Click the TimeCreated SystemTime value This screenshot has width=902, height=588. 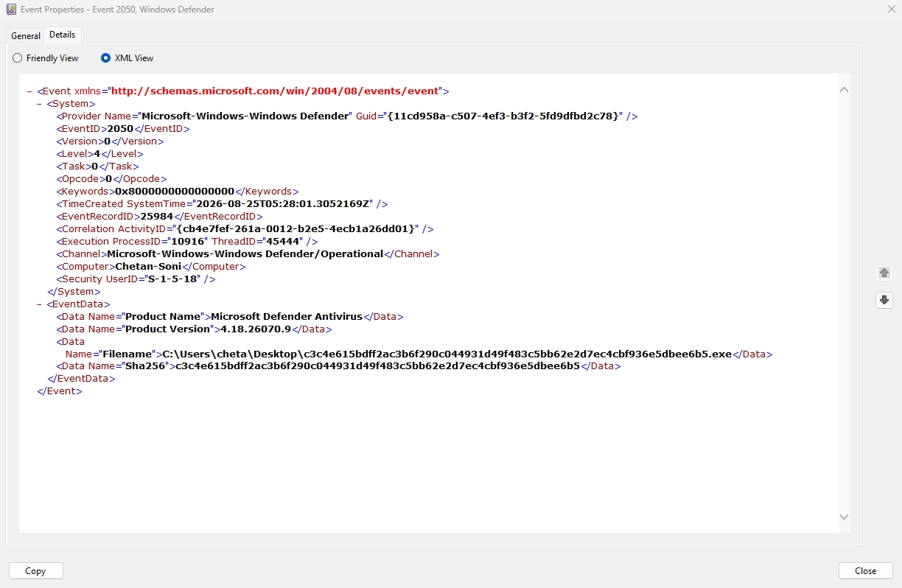click(283, 204)
